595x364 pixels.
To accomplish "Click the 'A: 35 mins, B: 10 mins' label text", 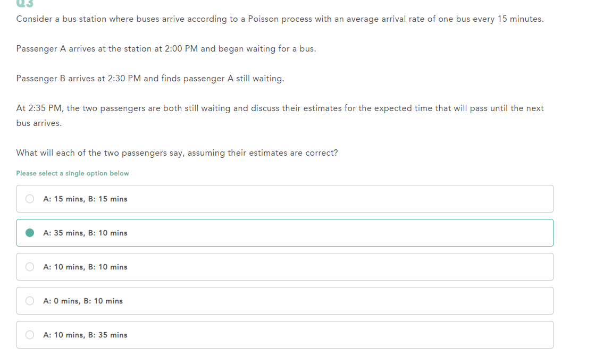I will click(x=85, y=233).
